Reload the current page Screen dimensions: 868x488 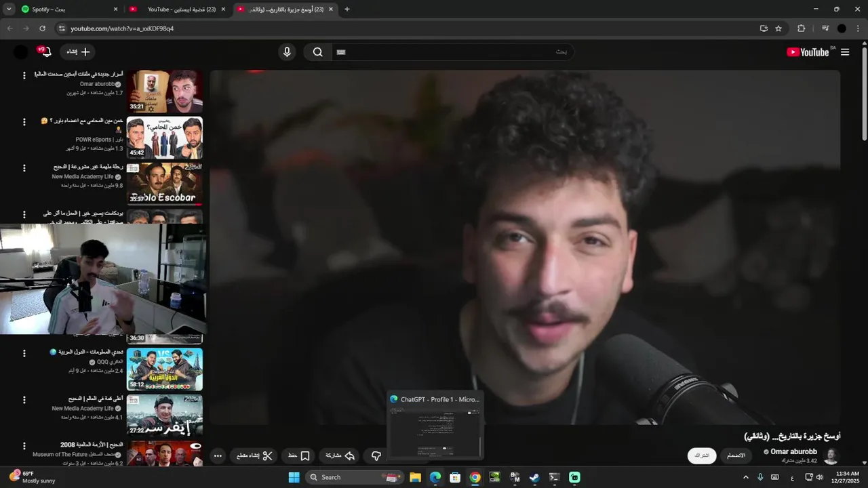point(42,28)
